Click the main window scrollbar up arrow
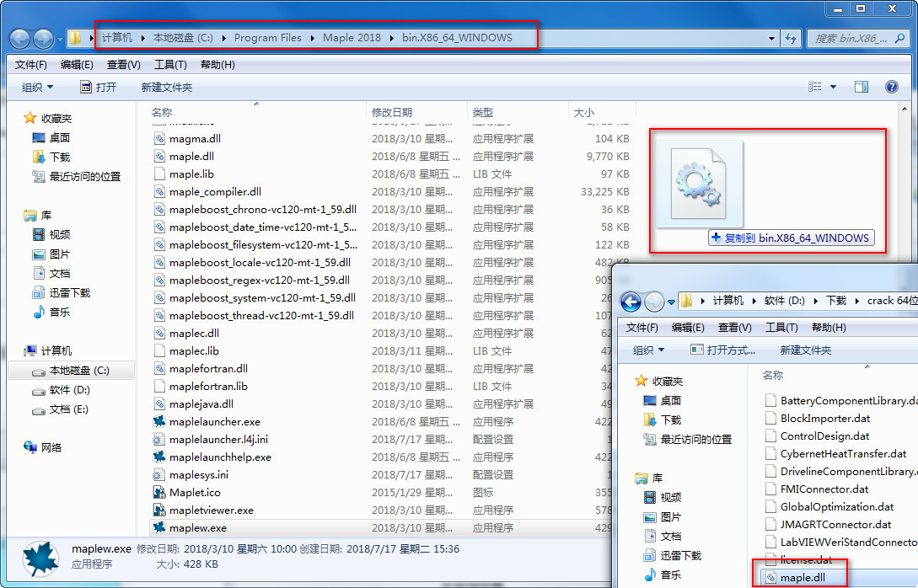 (905, 108)
